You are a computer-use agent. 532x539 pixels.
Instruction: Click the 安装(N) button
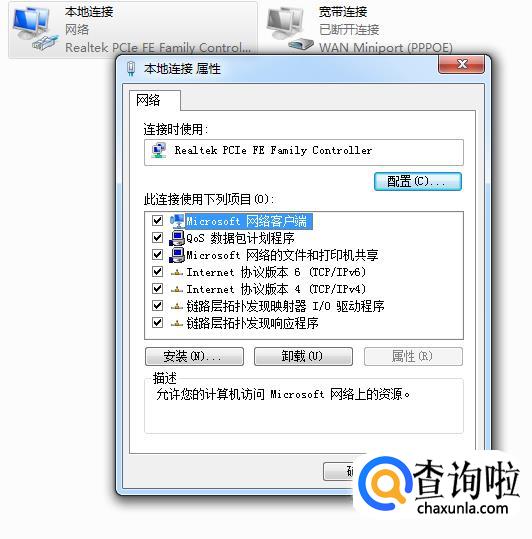click(x=195, y=356)
